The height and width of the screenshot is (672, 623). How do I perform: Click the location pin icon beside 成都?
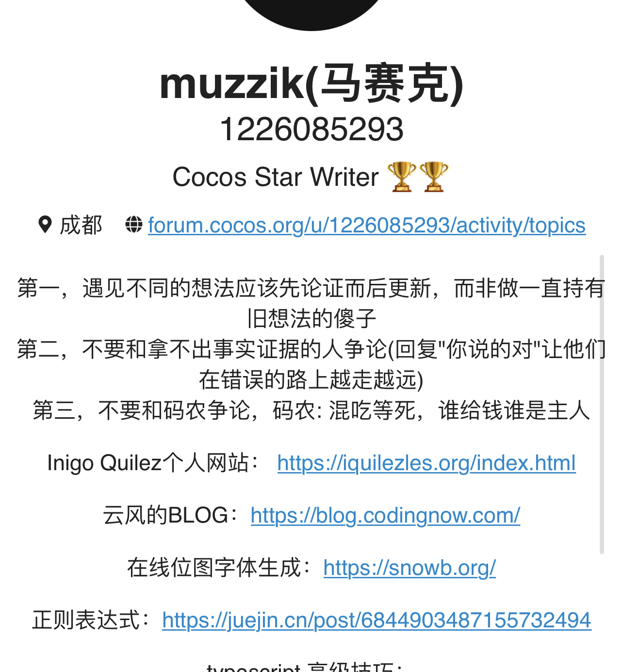click(45, 225)
